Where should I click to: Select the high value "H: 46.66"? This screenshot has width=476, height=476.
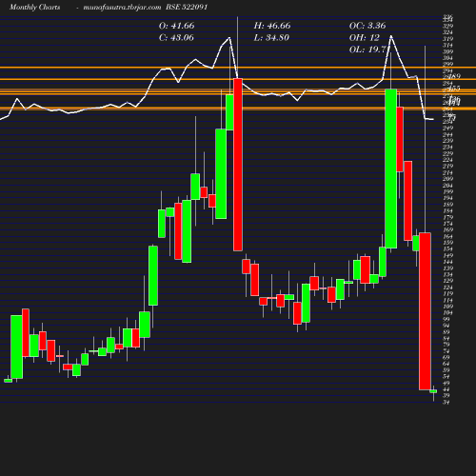(x=272, y=26)
